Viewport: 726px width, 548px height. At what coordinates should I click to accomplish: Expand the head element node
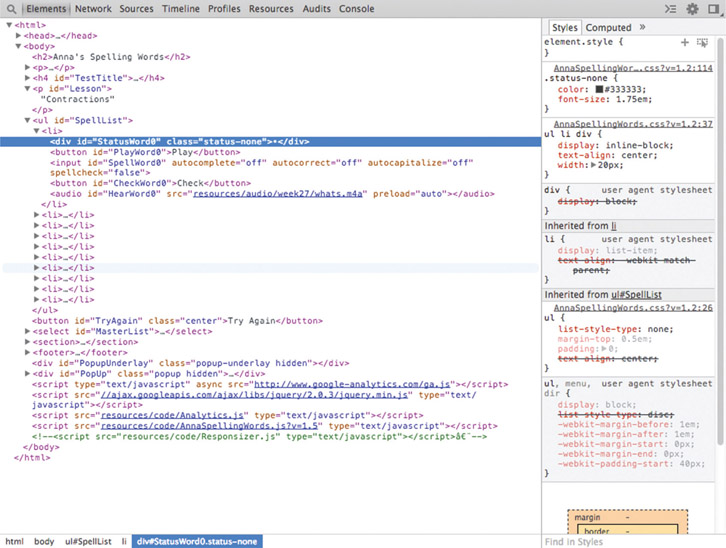pyautogui.click(x=20, y=36)
